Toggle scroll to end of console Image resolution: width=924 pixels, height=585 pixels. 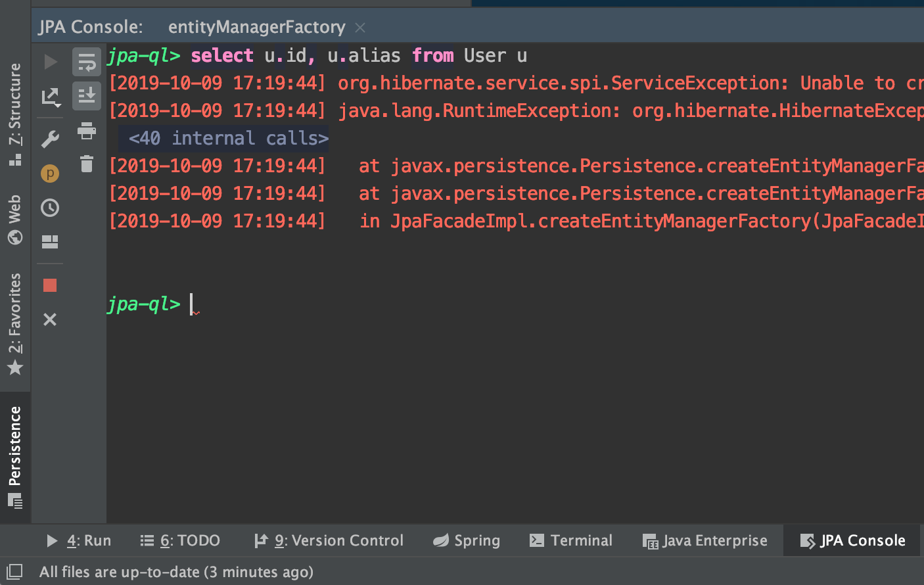(x=87, y=96)
